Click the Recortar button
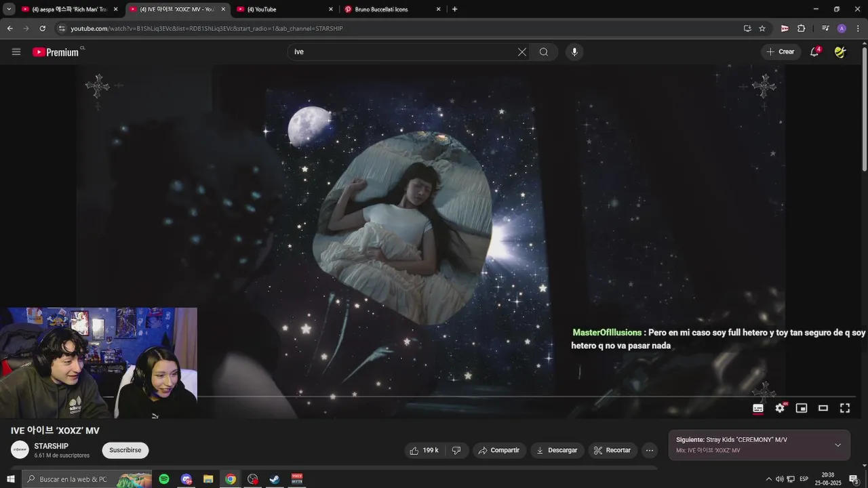 click(x=612, y=450)
